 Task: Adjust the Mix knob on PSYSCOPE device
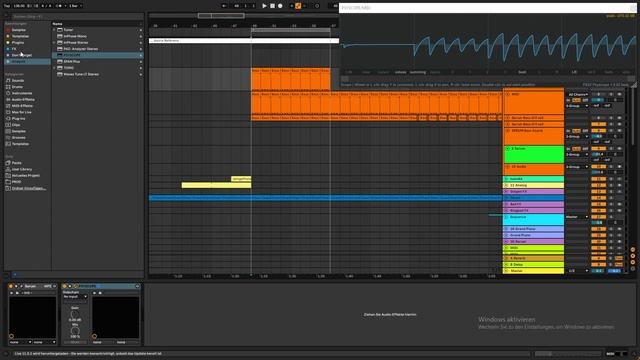pyautogui.click(x=75, y=331)
